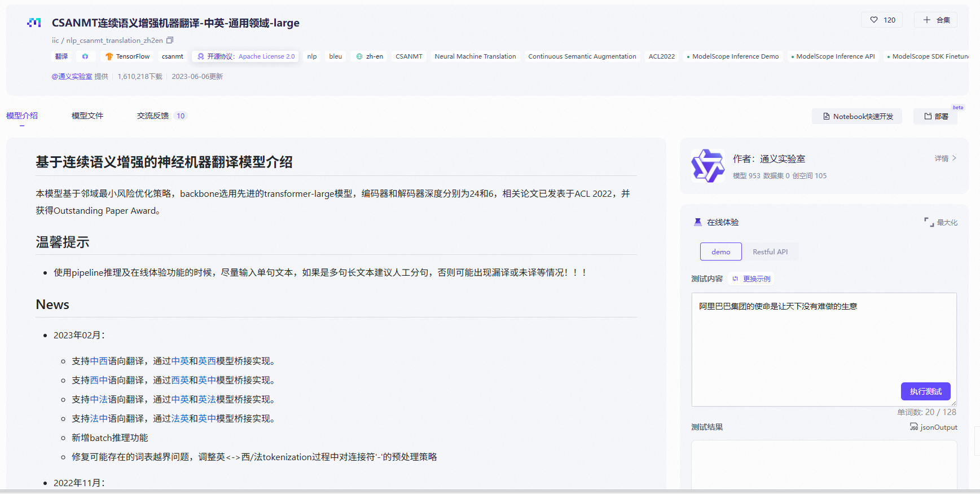Image resolution: width=980 pixels, height=494 pixels.
Task: Switch to the 模型文件 tab
Action: click(87, 116)
